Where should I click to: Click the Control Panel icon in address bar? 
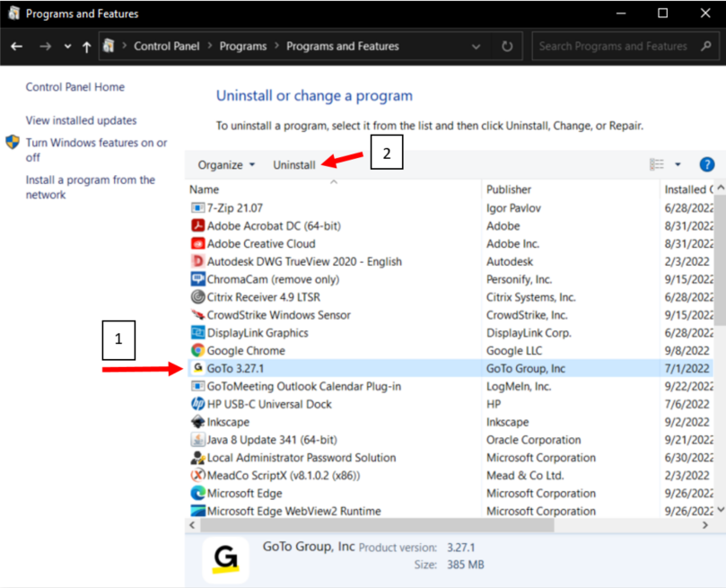tap(109, 46)
